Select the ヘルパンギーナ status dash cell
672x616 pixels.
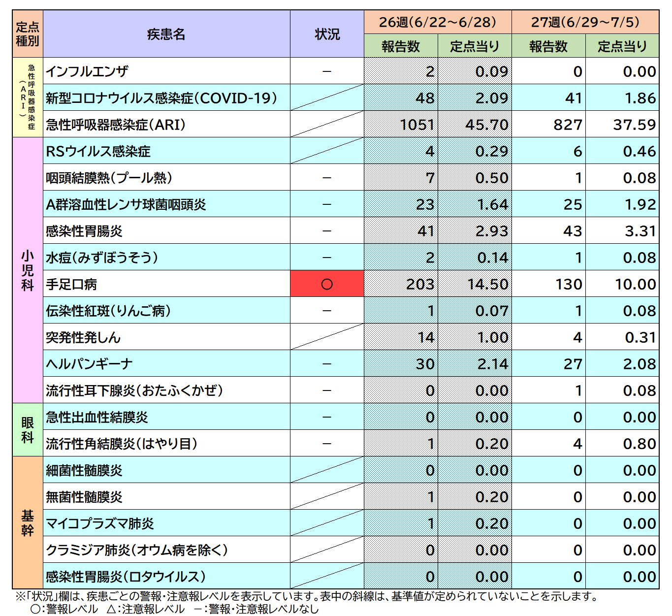tap(327, 364)
